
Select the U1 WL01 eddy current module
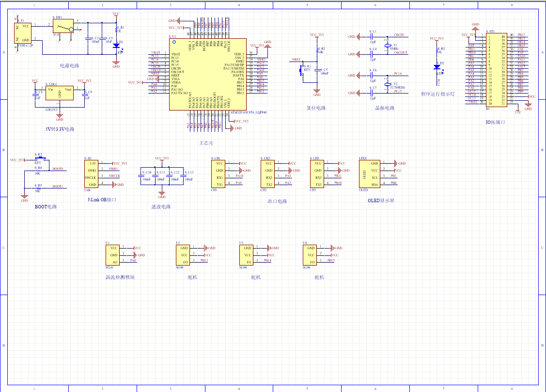112,255
